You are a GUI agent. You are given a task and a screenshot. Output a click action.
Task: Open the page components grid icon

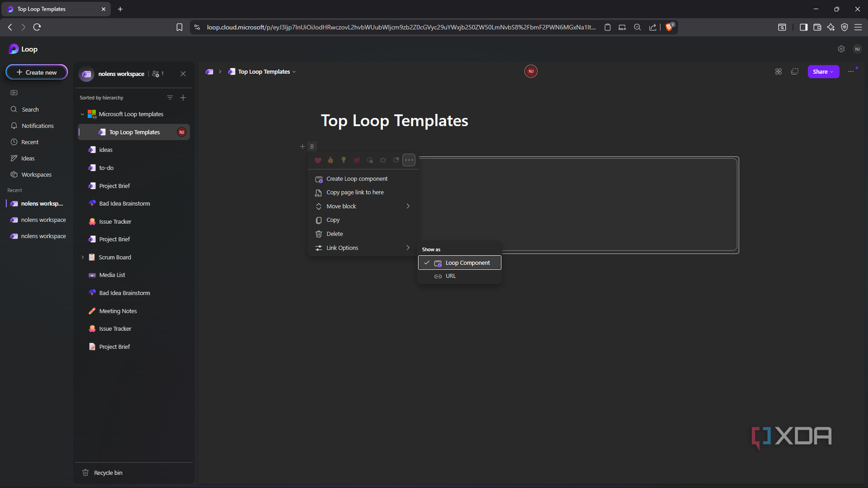click(778, 72)
